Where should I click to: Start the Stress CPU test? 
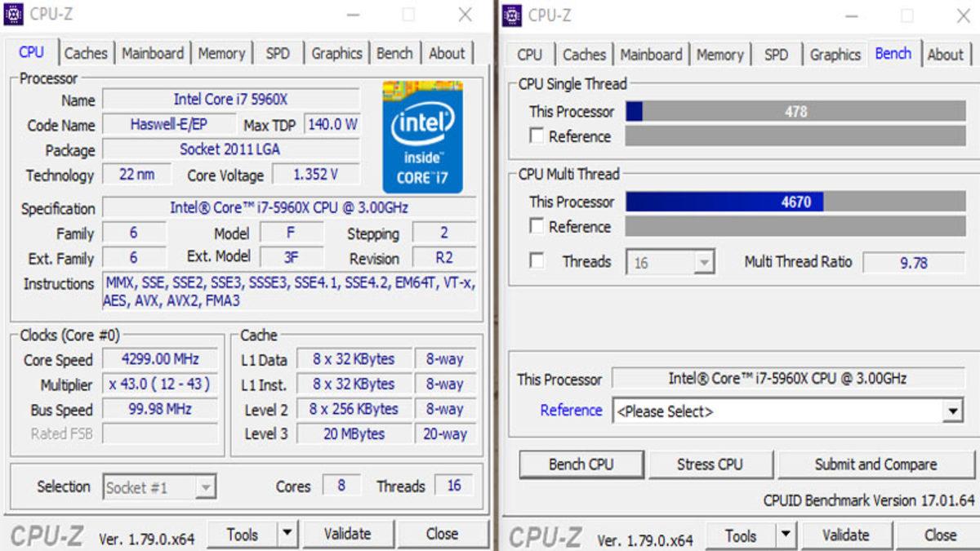coord(710,464)
